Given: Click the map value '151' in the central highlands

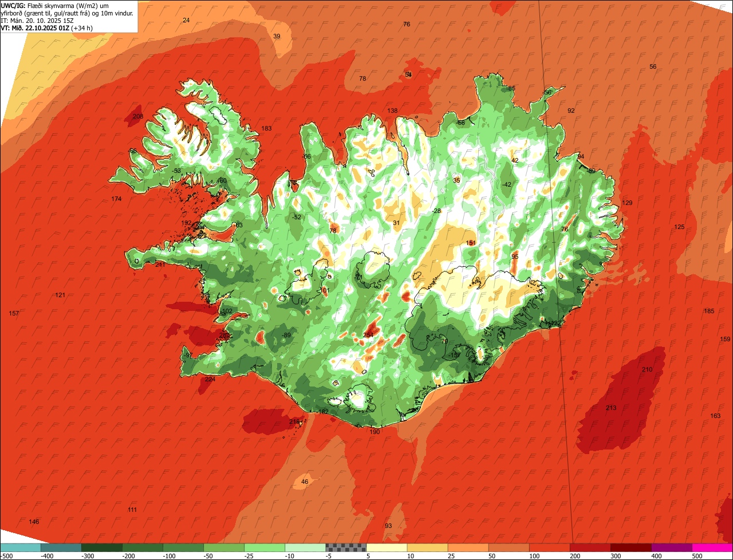Looking at the screenshot, I should coord(471,243).
